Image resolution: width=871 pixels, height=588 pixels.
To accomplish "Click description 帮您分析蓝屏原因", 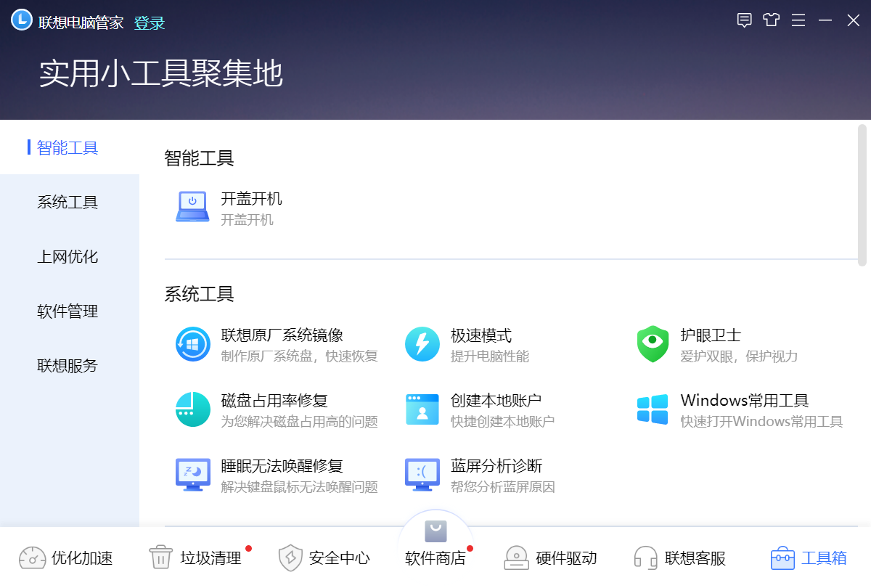I will (x=503, y=487).
